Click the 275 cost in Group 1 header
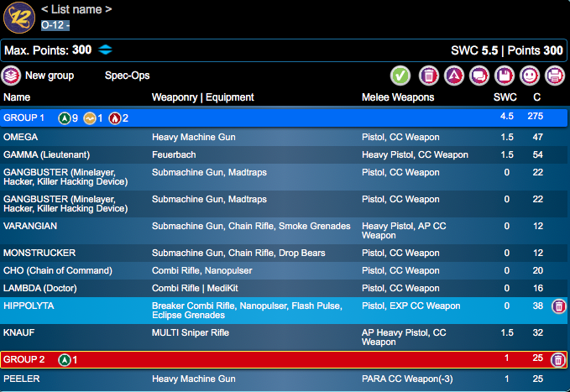The width and height of the screenshot is (570, 392). coord(535,116)
